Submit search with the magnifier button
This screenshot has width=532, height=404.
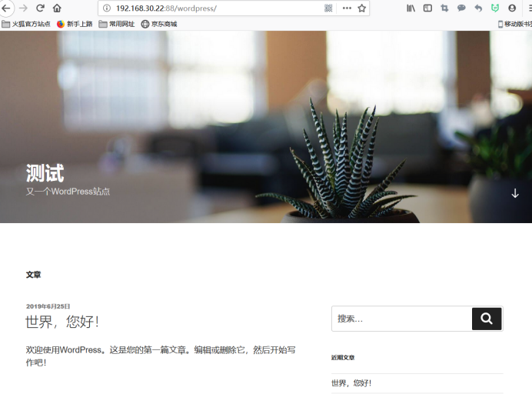tap(487, 319)
